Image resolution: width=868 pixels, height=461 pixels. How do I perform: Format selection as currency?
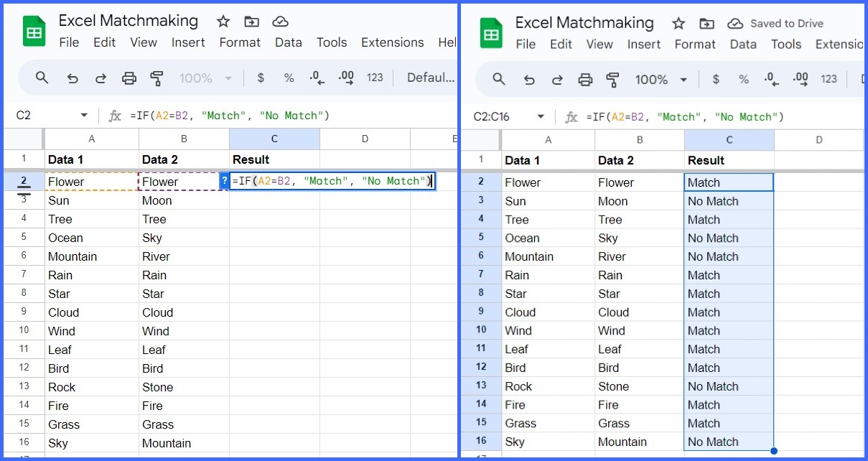[x=260, y=78]
